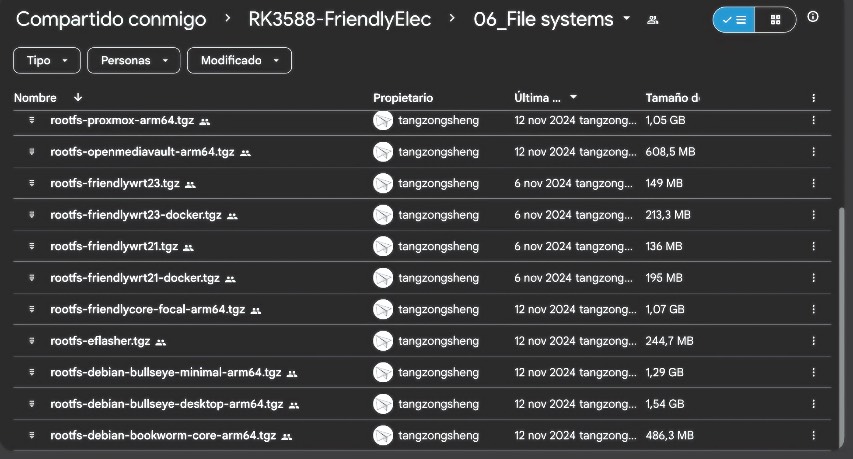Select file rootfs-openmediavault-arm64.tgz
This screenshot has height=459, width=853.
tap(142, 152)
